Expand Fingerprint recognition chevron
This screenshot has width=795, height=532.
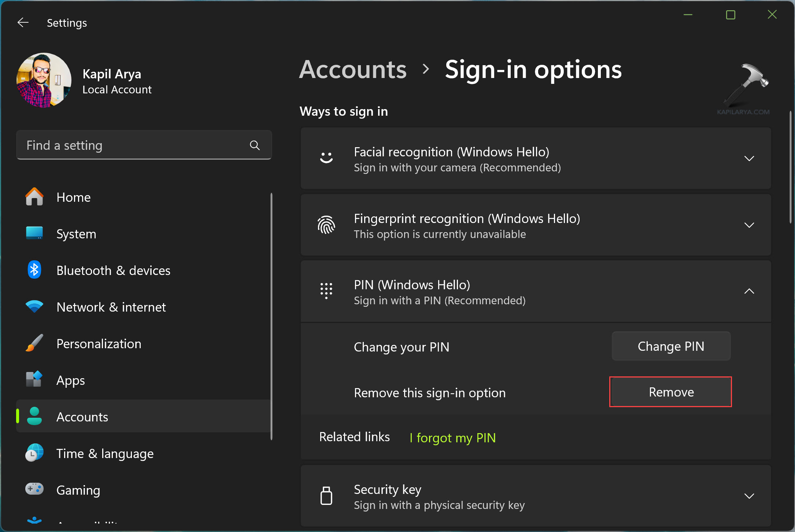(x=749, y=225)
